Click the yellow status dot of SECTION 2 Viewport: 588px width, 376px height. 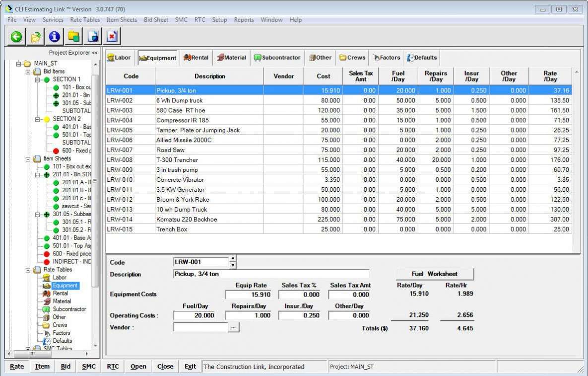pos(47,119)
